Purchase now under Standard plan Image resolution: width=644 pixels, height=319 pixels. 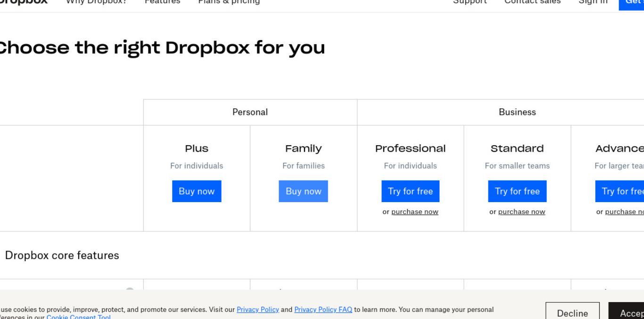[x=522, y=212]
